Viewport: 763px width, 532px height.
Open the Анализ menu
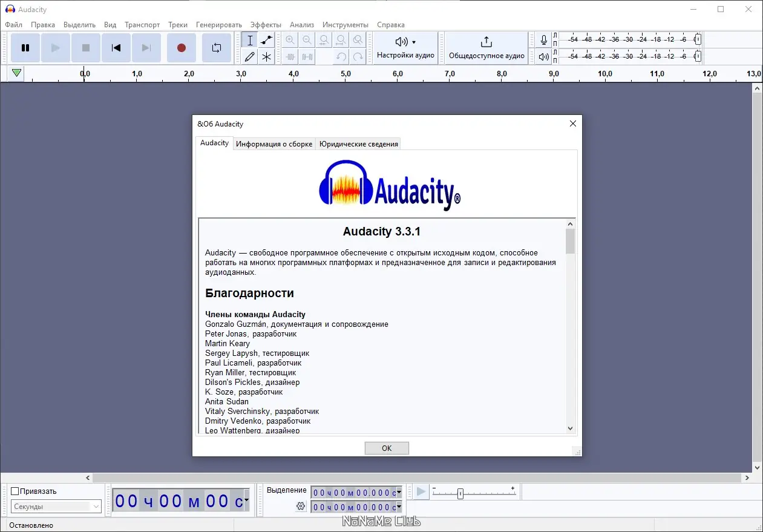coord(302,25)
